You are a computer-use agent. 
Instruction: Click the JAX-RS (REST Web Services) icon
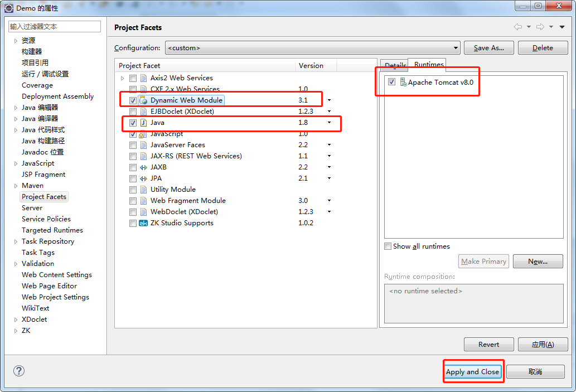click(144, 156)
